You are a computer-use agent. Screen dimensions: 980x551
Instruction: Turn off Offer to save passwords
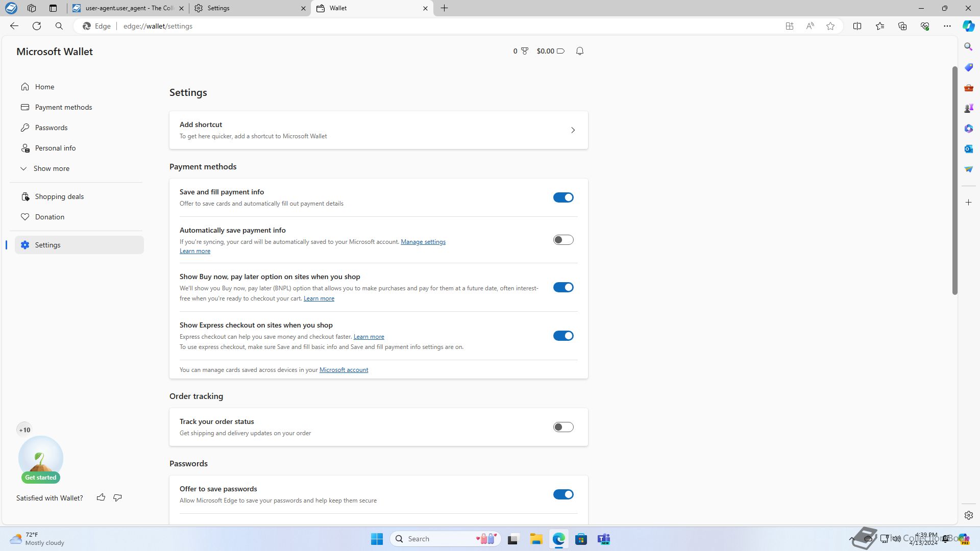tap(563, 494)
